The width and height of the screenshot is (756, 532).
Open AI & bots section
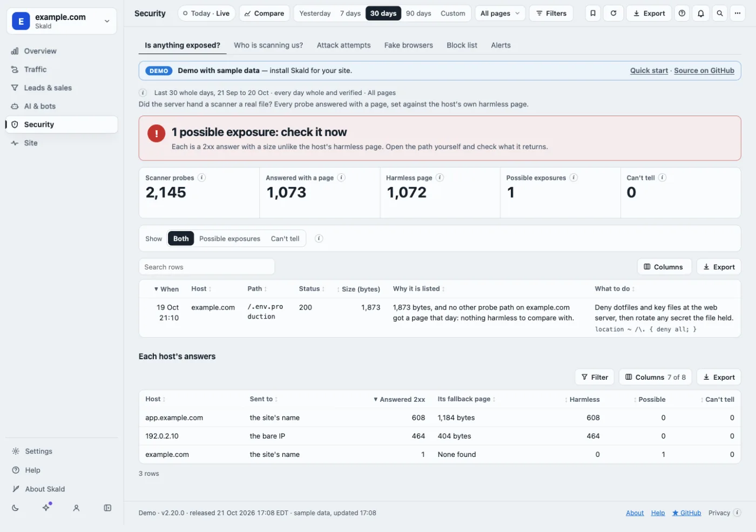pyautogui.click(x=62, y=106)
